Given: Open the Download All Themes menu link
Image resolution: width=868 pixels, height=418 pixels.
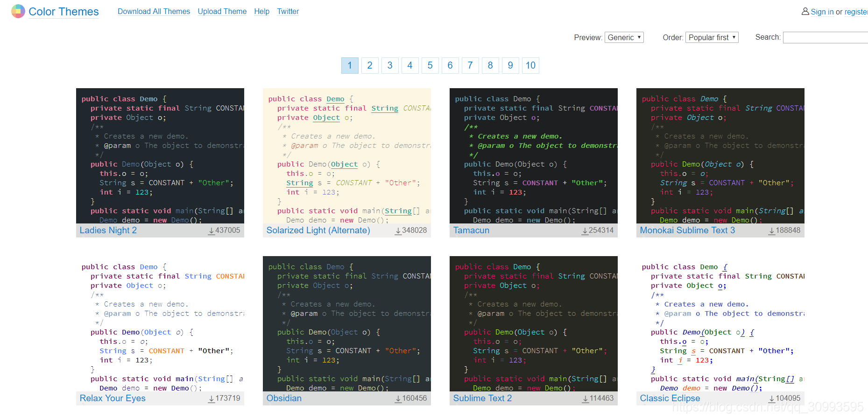Looking at the screenshot, I should tap(154, 11).
